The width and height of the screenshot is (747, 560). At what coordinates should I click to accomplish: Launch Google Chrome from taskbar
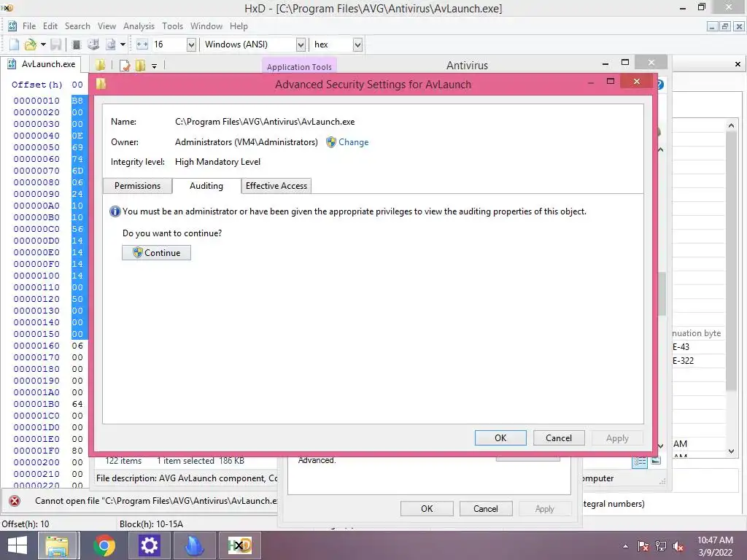[x=104, y=545]
